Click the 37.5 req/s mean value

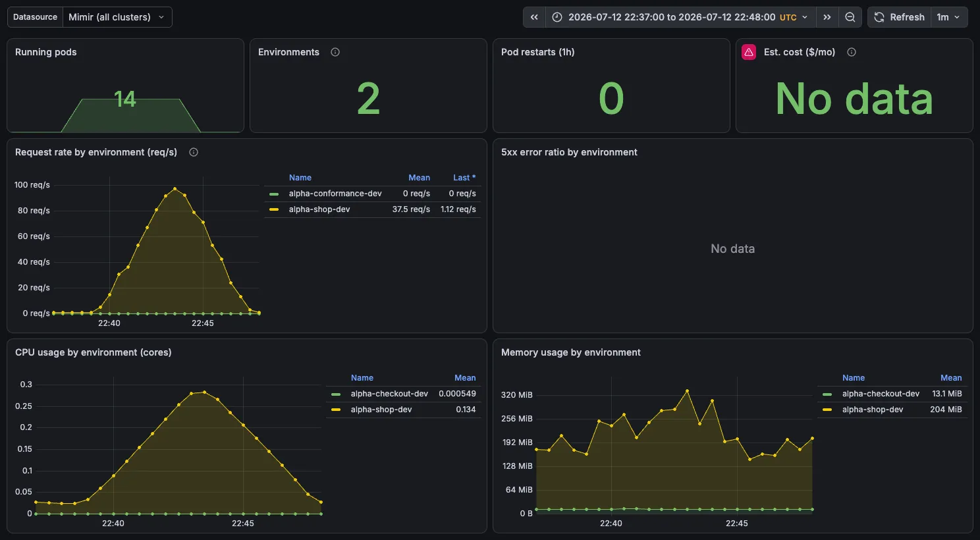click(x=411, y=209)
